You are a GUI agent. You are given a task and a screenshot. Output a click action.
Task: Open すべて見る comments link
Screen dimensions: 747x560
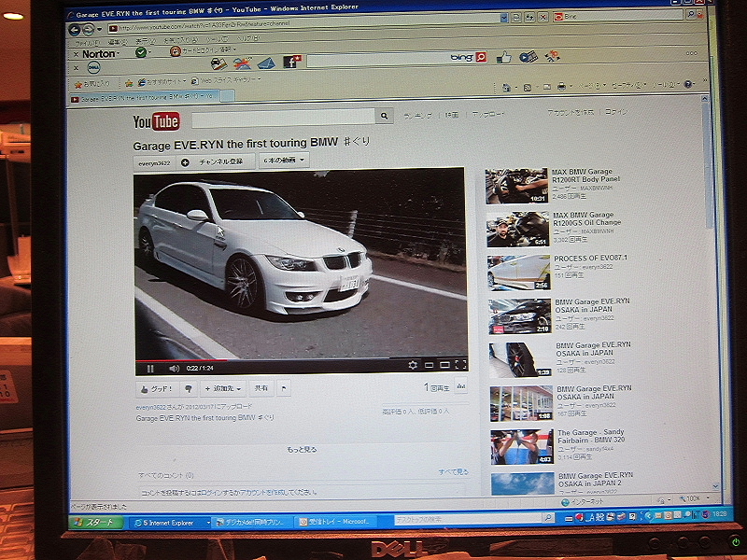click(x=454, y=471)
